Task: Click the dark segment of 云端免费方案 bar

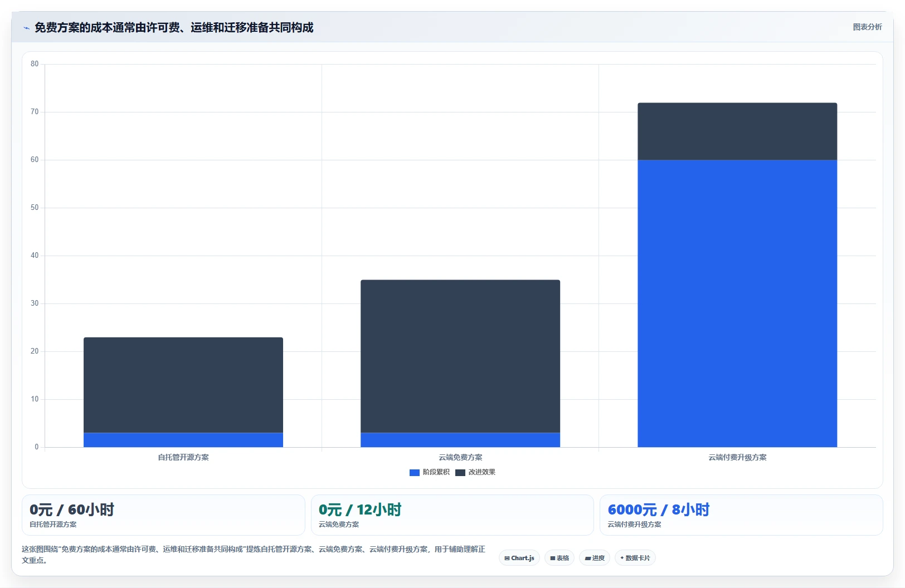Action: [x=460, y=356]
